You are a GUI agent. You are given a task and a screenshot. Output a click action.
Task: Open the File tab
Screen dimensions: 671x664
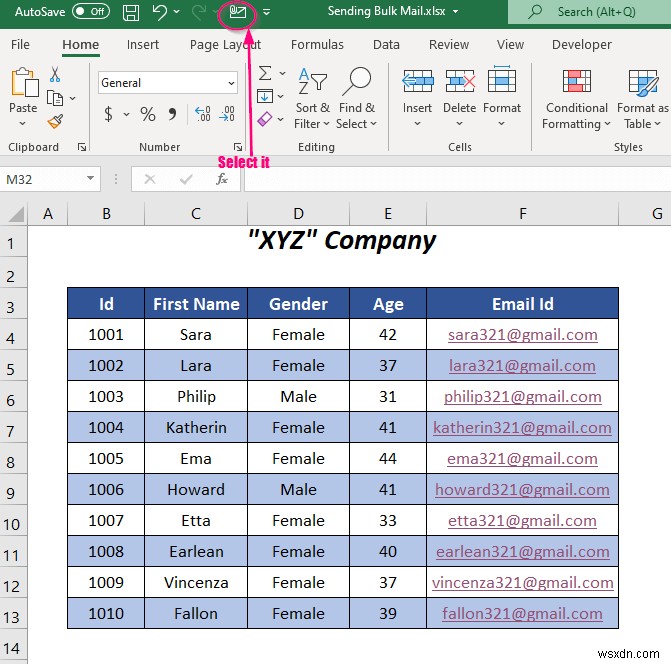pyautogui.click(x=20, y=44)
